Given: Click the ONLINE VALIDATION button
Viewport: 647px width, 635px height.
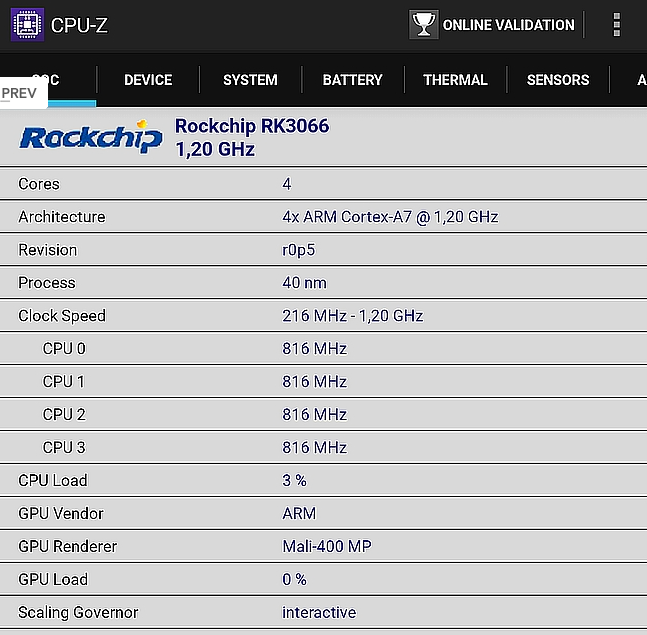Looking at the screenshot, I should 491,25.
